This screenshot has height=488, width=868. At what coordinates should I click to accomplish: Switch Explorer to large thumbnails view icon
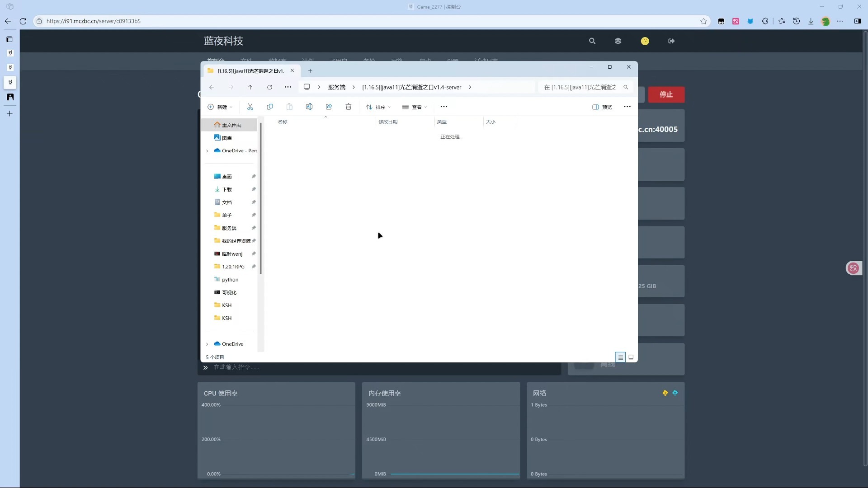click(x=631, y=357)
